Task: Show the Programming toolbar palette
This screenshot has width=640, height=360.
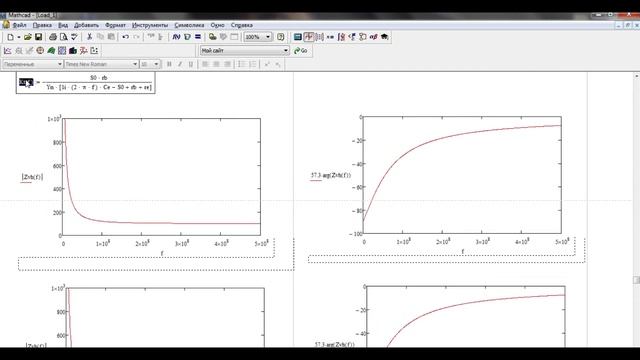Action: coord(362,37)
